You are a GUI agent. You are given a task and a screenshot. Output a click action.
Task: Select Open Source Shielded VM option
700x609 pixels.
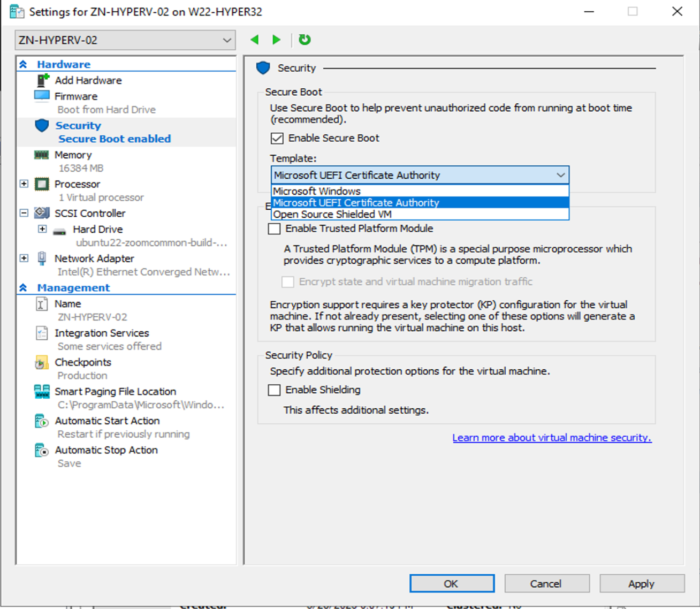tap(332, 214)
